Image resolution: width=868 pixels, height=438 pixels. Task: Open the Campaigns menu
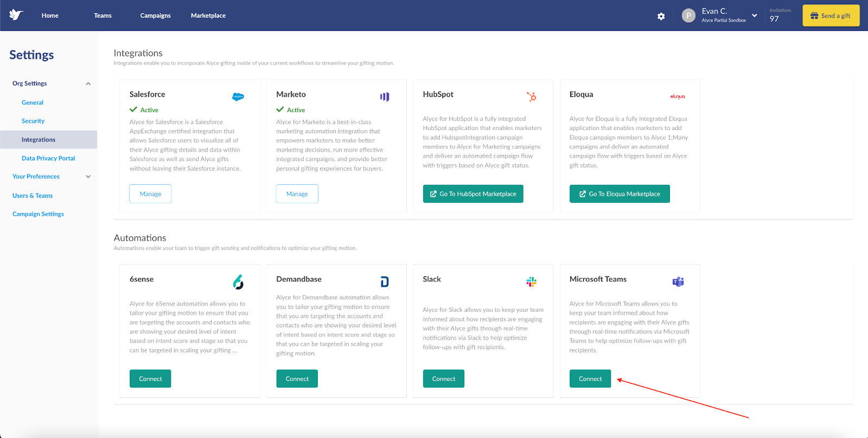coord(155,16)
